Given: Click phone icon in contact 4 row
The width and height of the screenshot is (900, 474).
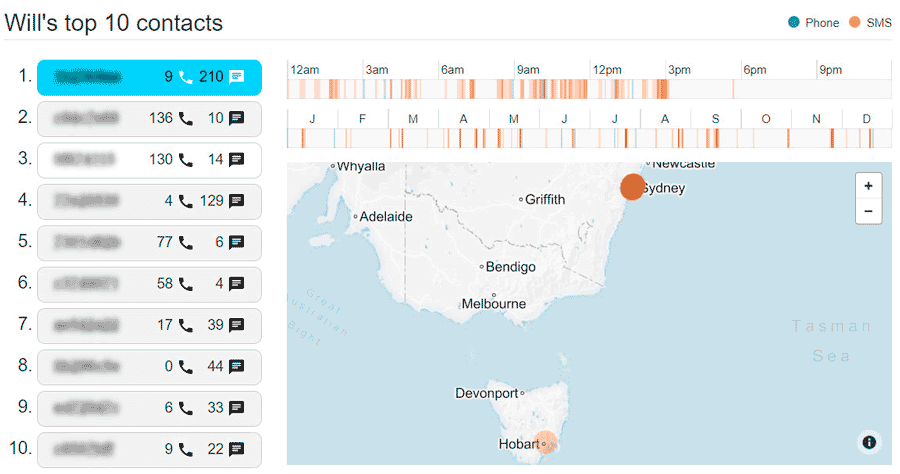Looking at the screenshot, I should click(x=185, y=201).
